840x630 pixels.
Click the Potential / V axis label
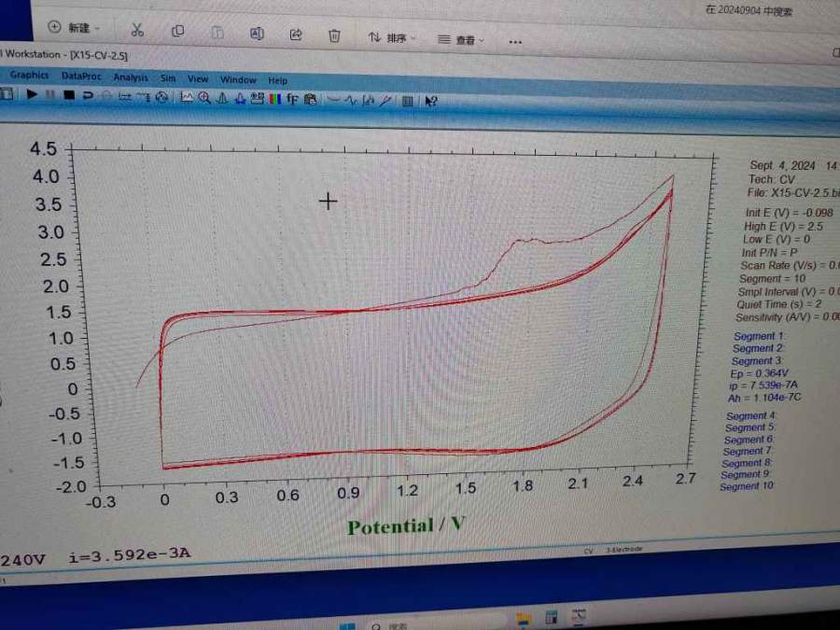click(405, 525)
